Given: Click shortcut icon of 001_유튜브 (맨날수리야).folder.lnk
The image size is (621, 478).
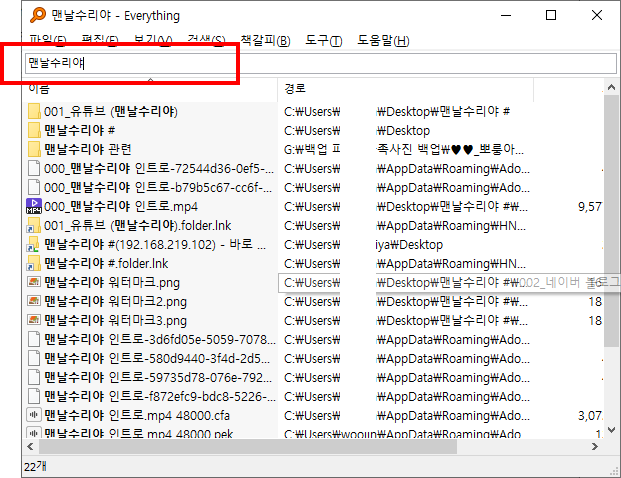Looking at the screenshot, I should tap(34, 225).
